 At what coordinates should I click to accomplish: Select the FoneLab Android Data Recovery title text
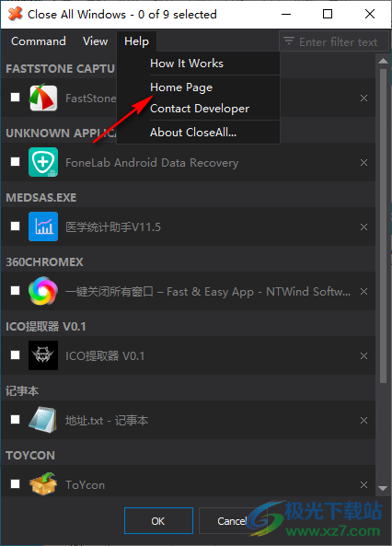(x=152, y=163)
